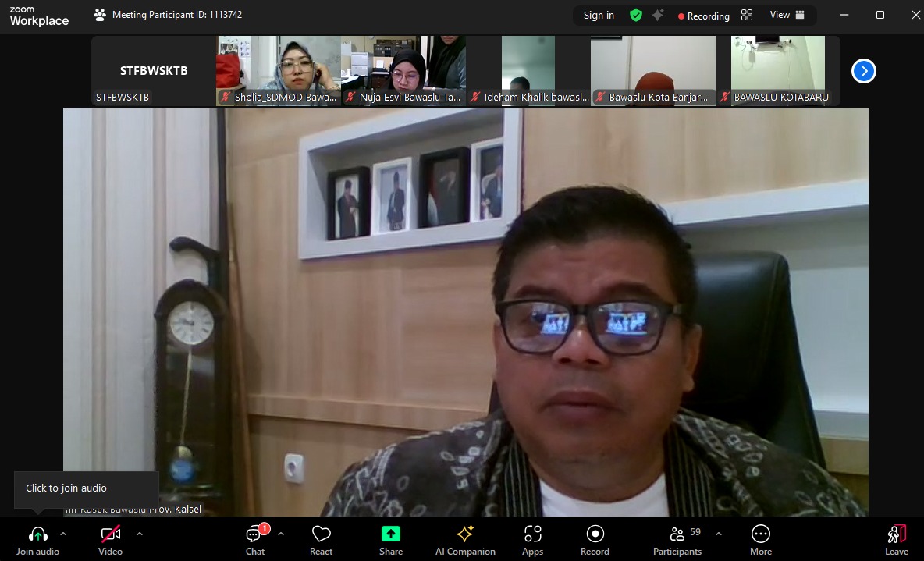Click muted mic icon on Bawaslu Kota Banjar tile
The width and height of the screenshot is (924, 561).
(600, 98)
